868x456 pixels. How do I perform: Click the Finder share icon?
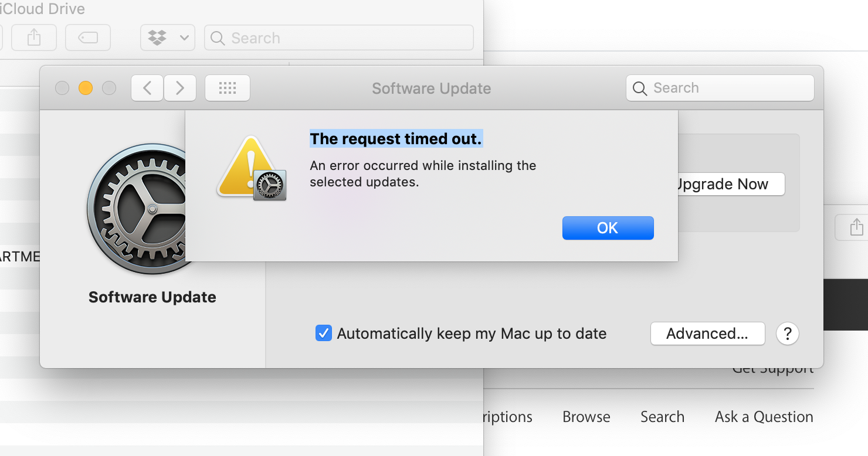point(34,38)
